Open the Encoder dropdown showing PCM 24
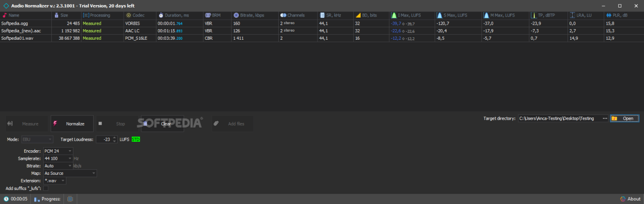644x204 pixels. pos(58,151)
